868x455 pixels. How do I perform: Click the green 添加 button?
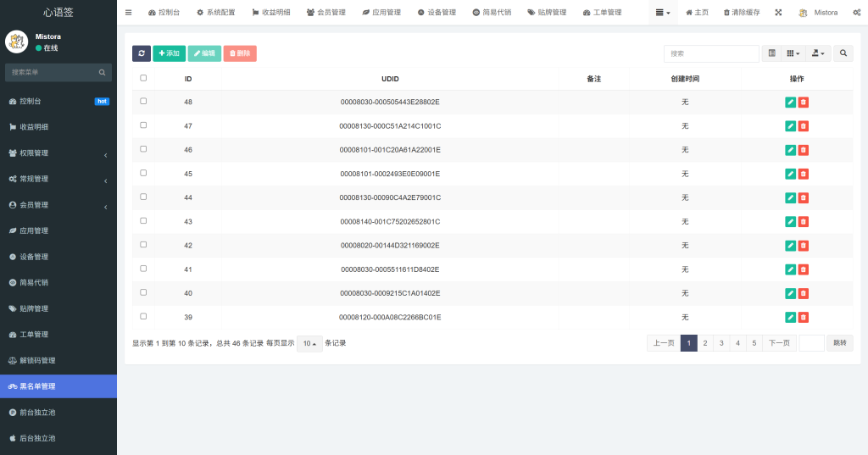169,53
